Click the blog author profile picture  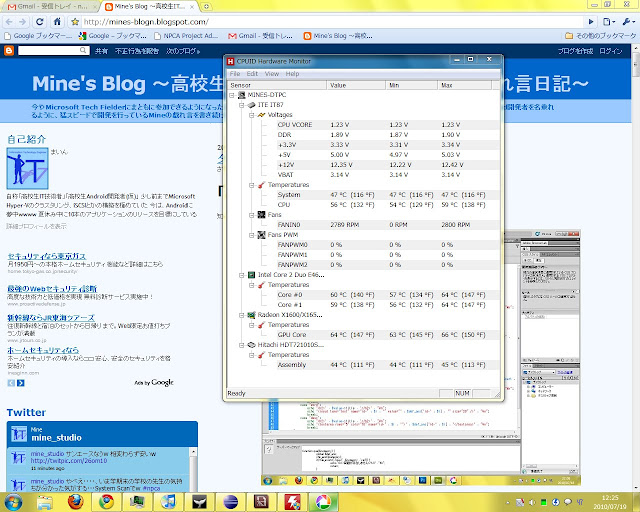pyautogui.click(x=27, y=168)
